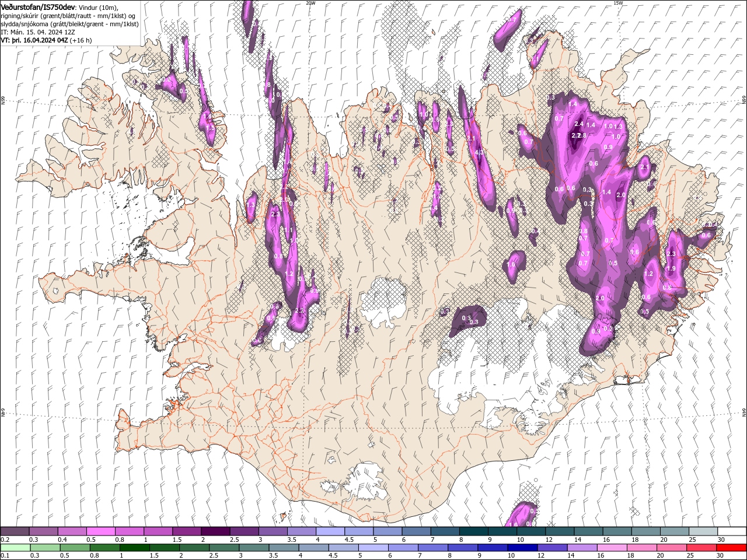
Task: Pick the pale mint 0.1 swatch on rain scale
Action: pyautogui.click(x=15, y=548)
